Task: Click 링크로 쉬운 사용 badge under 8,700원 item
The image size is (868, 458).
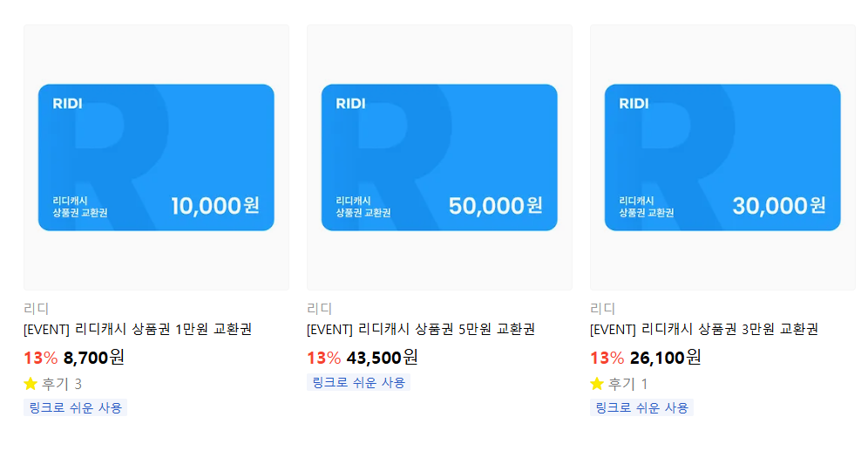Action: [x=75, y=407]
